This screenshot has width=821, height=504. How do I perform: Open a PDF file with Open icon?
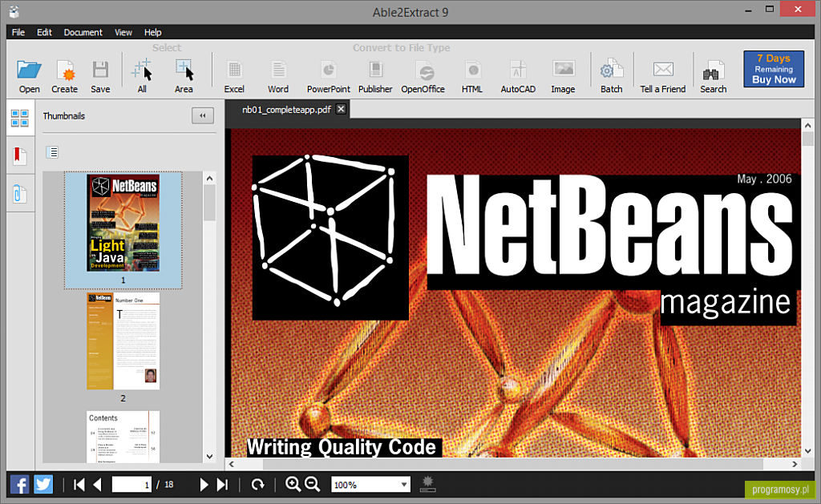pos(29,70)
